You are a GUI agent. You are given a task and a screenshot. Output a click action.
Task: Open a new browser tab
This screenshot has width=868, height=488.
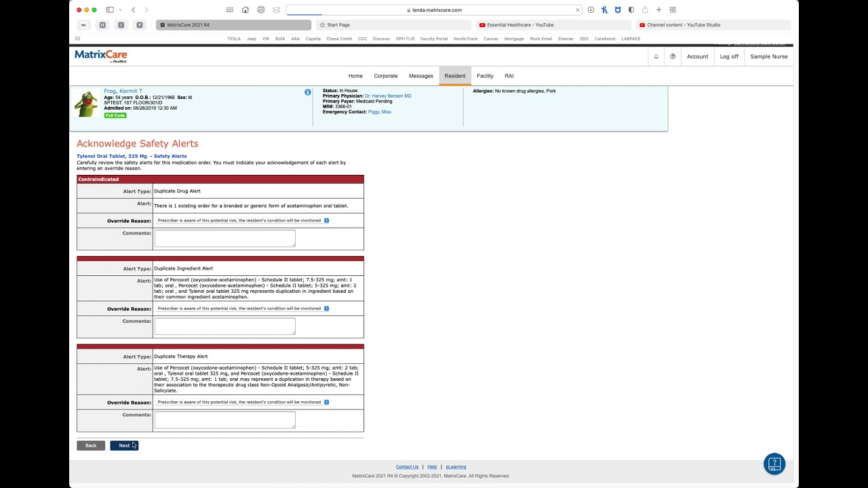[658, 10]
